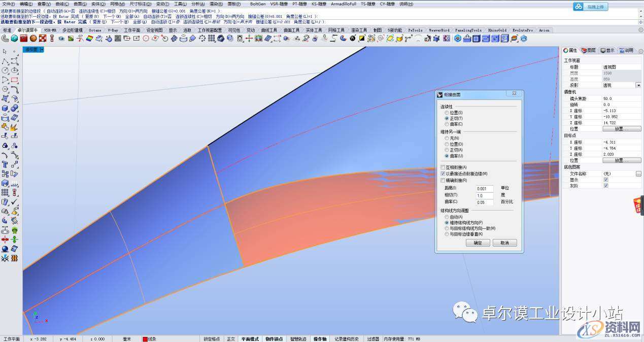Open the 投影 projection dropdown
Viewport: 644px width, 342px height.
(638, 85)
